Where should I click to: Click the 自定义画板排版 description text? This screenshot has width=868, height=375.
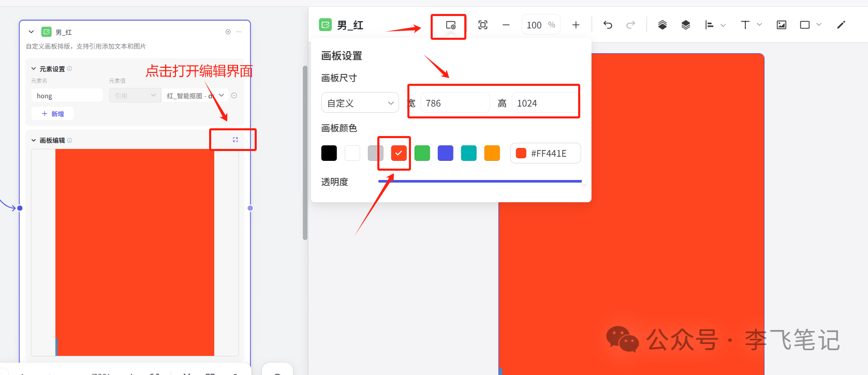[x=86, y=47]
